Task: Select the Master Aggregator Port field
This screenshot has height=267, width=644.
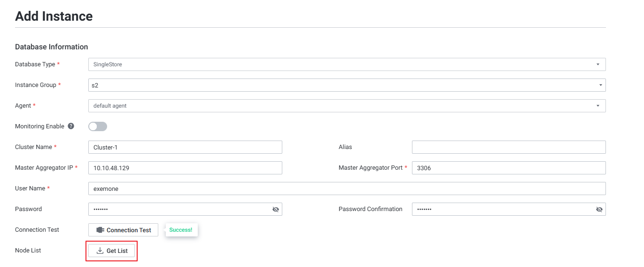Action: pyautogui.click(x=509, y=168)
